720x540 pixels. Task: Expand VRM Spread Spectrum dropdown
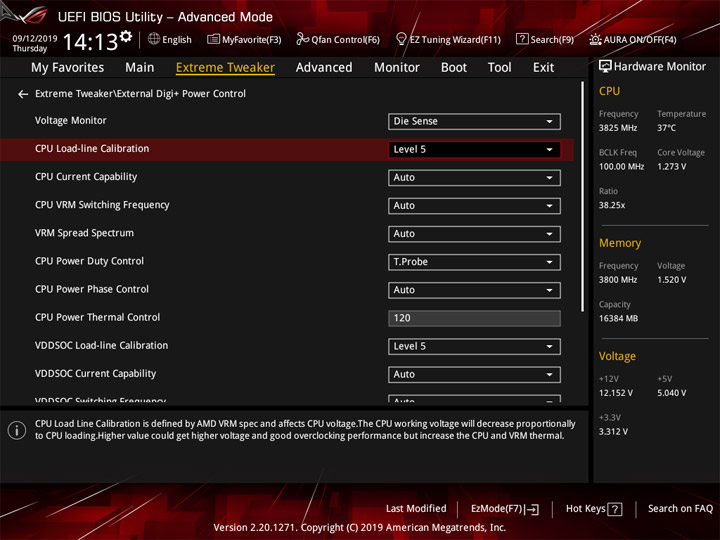[x=474, y=234]
